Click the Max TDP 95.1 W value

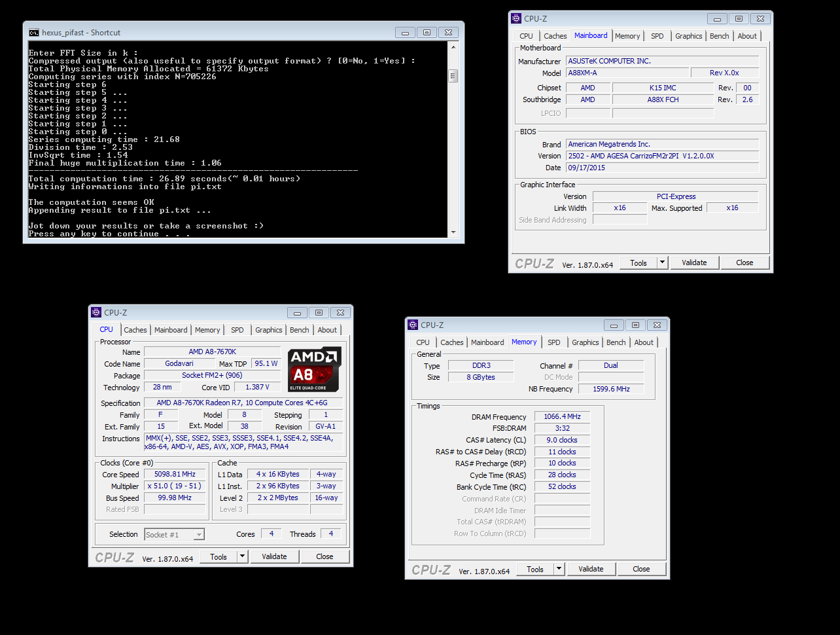[x=266, y=363]
